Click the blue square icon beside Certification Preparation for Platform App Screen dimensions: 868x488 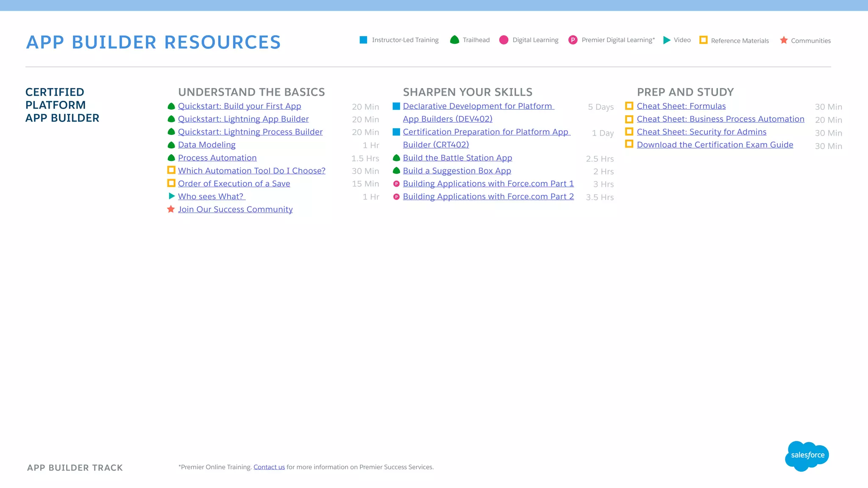point(396,132)
